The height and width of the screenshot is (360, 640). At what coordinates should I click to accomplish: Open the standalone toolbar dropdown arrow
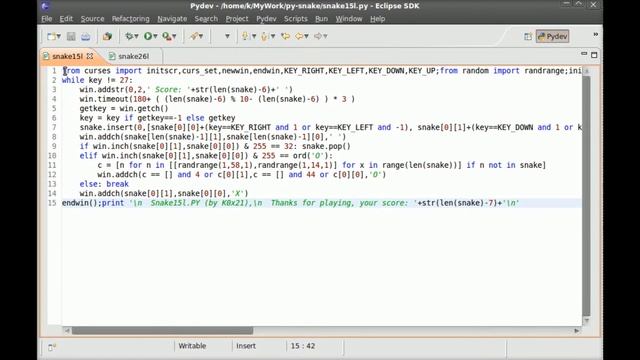(x=227, y=36)
